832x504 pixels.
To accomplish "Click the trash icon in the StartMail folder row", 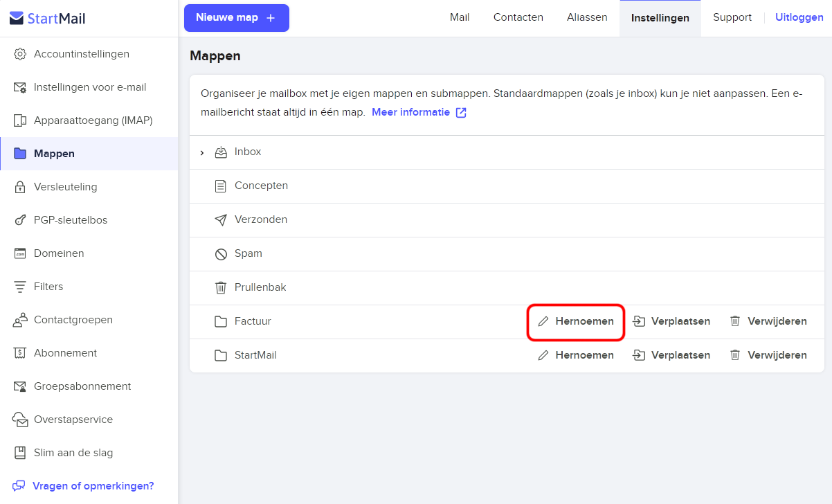I will click(735, 355).
